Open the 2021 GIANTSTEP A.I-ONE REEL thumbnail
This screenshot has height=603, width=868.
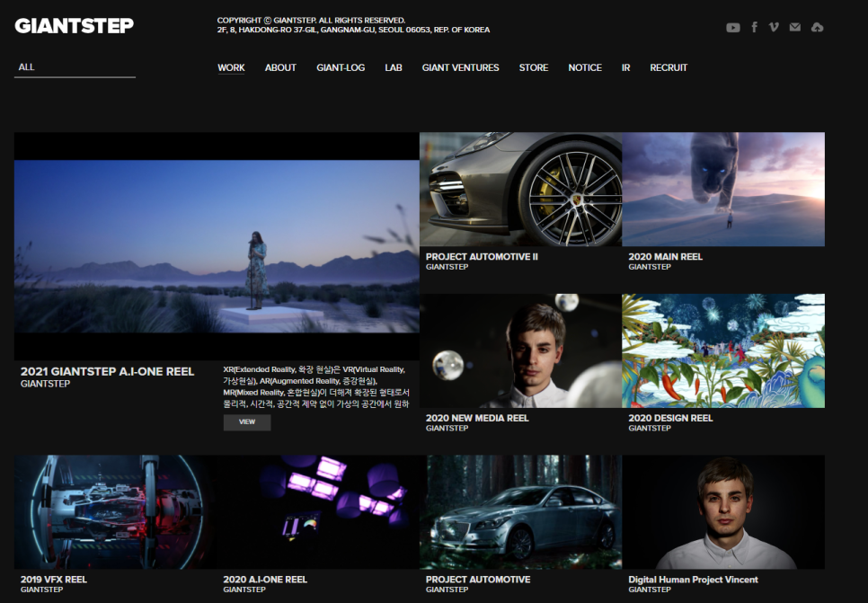(x=217, y=246)
